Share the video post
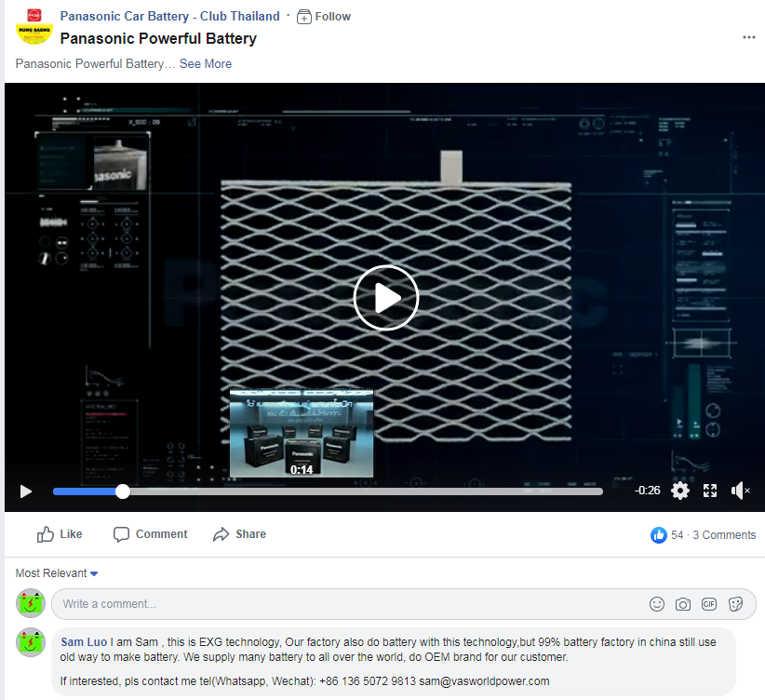This screenshot has width=765, height=700. (239, 534)
